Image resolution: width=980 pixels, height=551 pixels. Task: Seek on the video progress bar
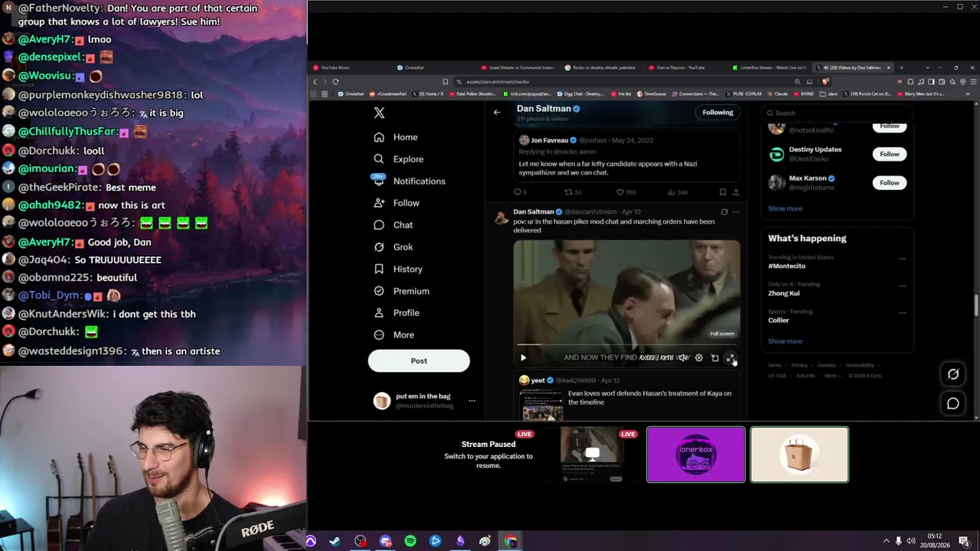[626, 346]
